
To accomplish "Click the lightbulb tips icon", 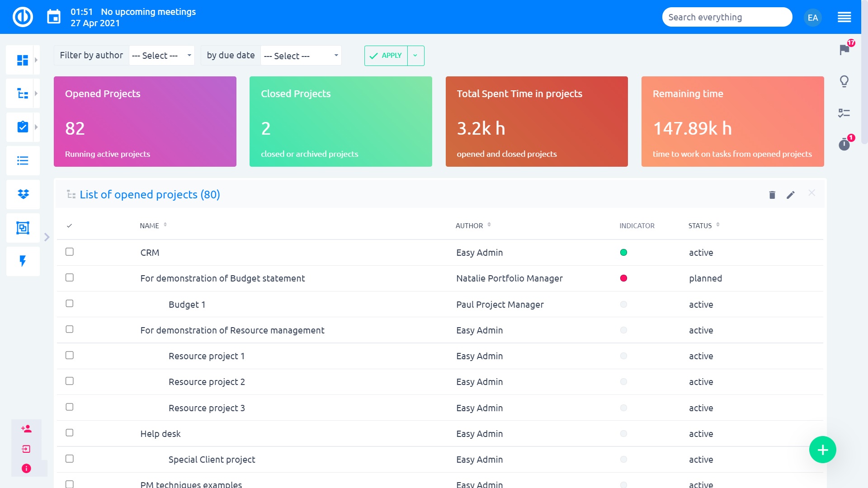I will coord(844,82).
